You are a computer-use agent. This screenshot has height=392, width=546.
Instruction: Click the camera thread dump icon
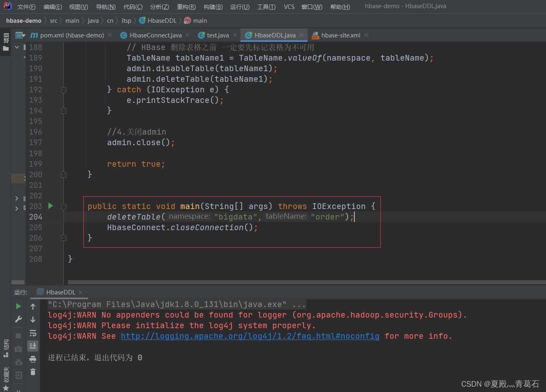coord(18,349)
